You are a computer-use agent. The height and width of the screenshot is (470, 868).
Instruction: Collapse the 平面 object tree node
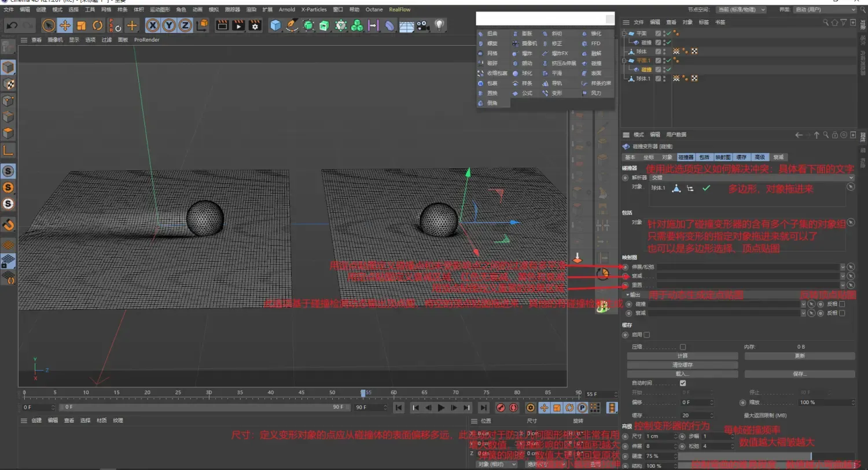(624, 34)
